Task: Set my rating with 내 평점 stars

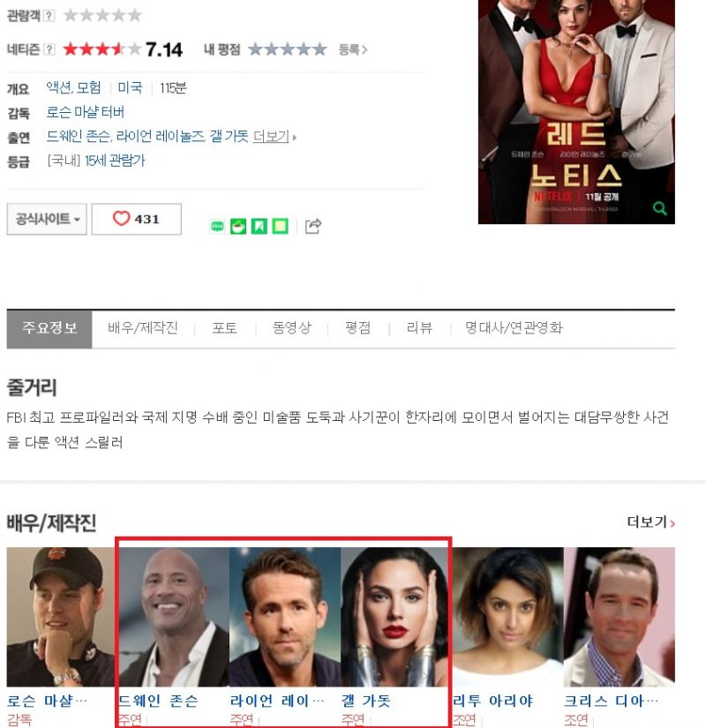Action: [288, 49]
